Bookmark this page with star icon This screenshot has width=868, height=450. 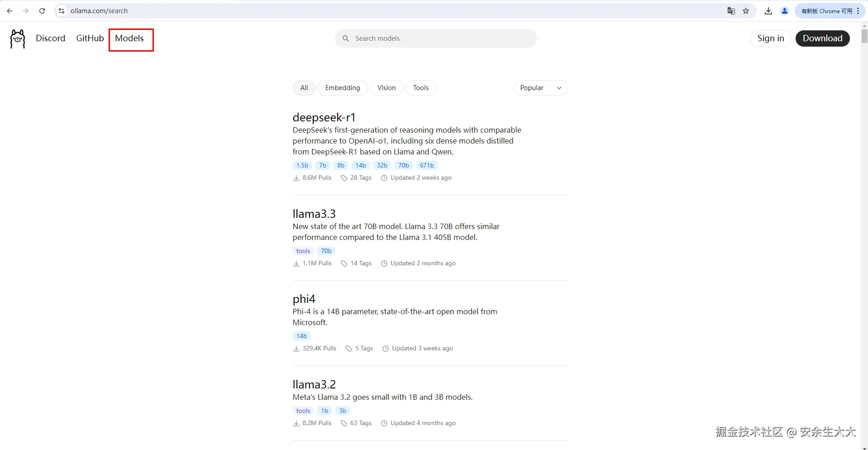[x=746, y=11]
